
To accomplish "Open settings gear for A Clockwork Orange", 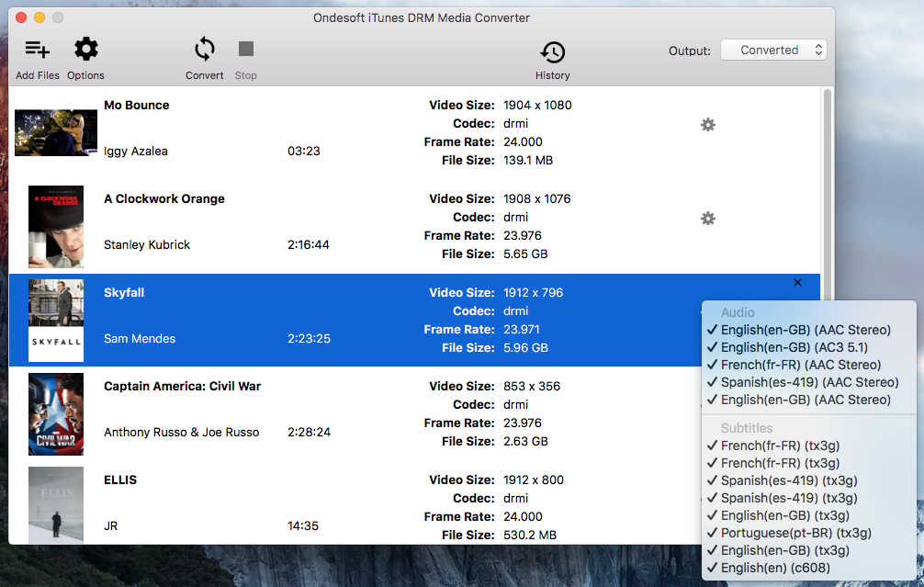I will click(x=707, y=219).
